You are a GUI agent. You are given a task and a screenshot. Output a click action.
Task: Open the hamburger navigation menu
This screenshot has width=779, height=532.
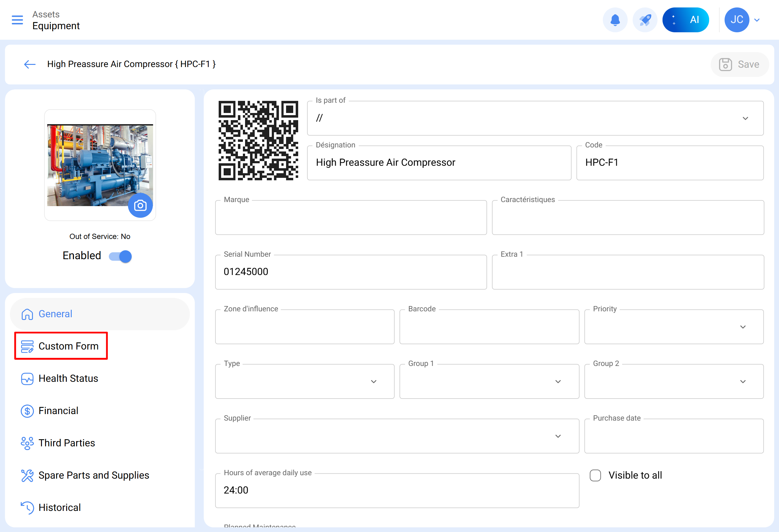(x=17, y=20)
